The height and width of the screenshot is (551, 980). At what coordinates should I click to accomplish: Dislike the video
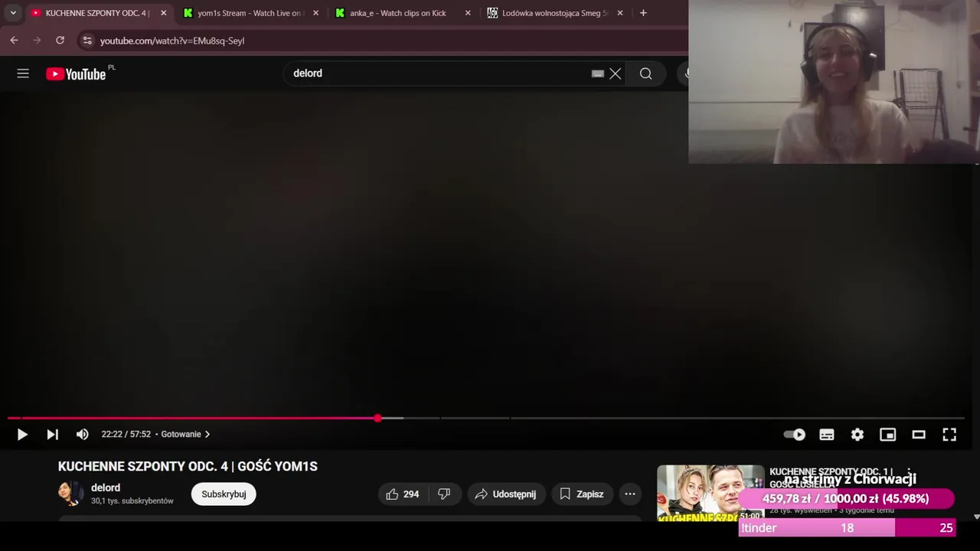point(445,494)
